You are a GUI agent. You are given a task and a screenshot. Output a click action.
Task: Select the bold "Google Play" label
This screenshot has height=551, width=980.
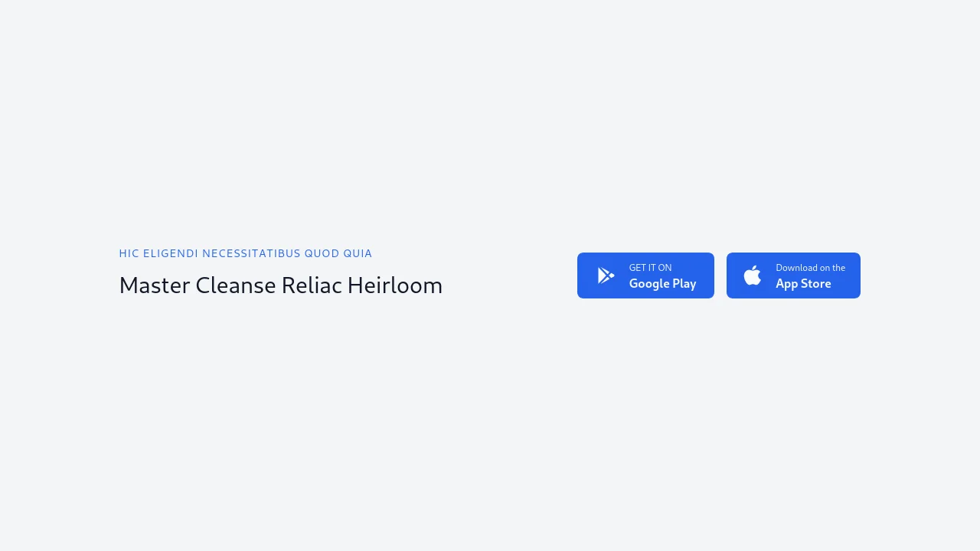662,284
